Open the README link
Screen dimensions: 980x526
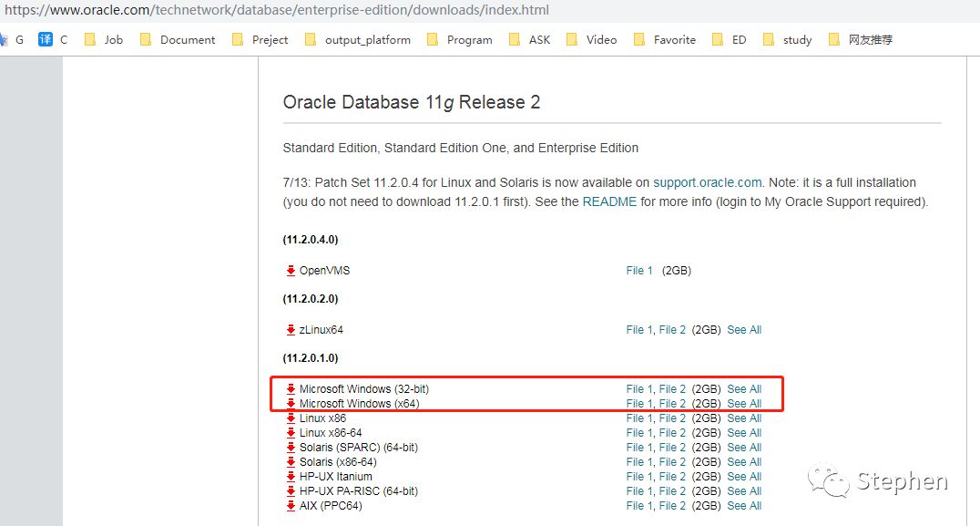[x=609, y=202]
